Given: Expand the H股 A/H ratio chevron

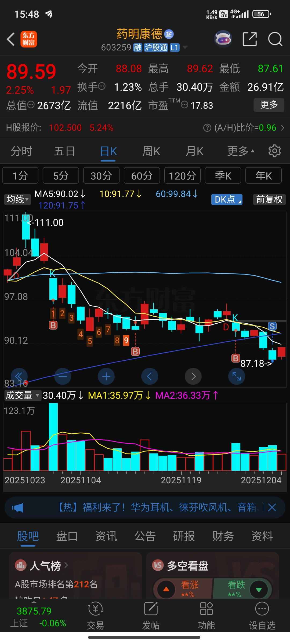Looking at the screenshot, I should coord(282,128).
